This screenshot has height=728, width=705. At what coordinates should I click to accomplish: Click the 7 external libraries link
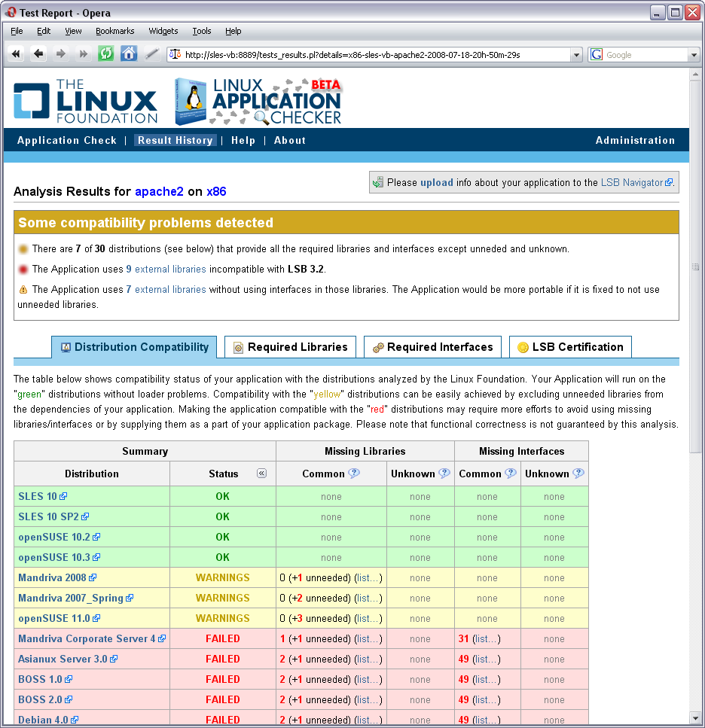[166, 289]
